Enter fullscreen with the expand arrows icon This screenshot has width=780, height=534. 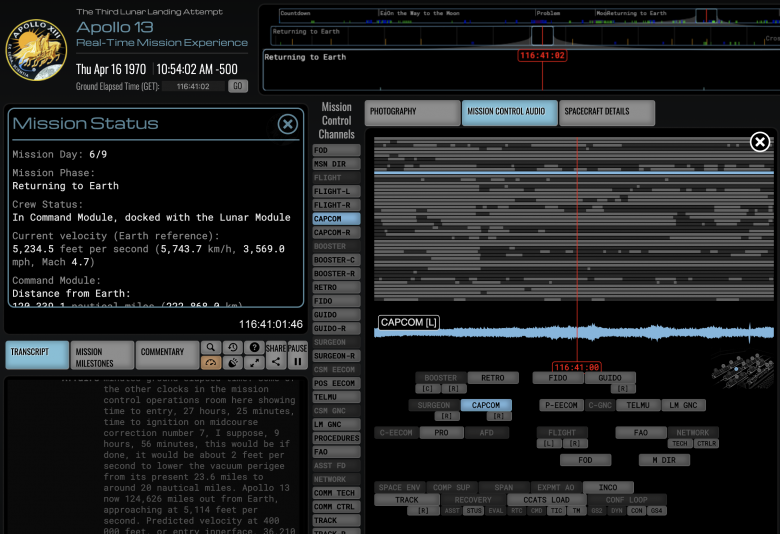(254, 362)
